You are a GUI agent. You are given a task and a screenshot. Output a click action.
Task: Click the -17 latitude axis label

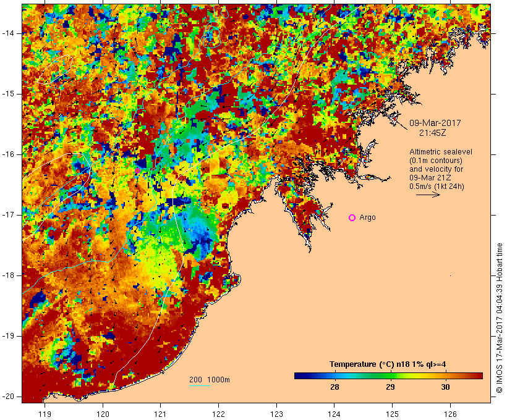pyautogui.click(x=8, y=215)
